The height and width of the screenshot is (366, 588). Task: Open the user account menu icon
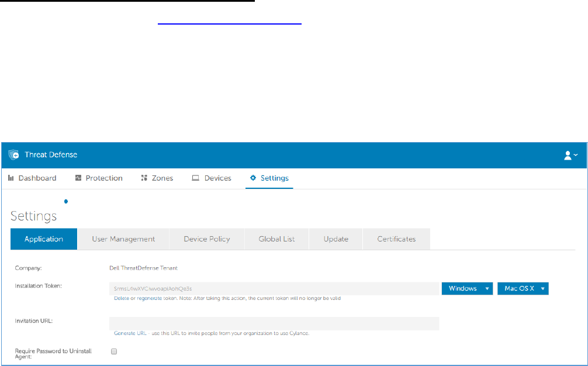[x=570, y=156]
